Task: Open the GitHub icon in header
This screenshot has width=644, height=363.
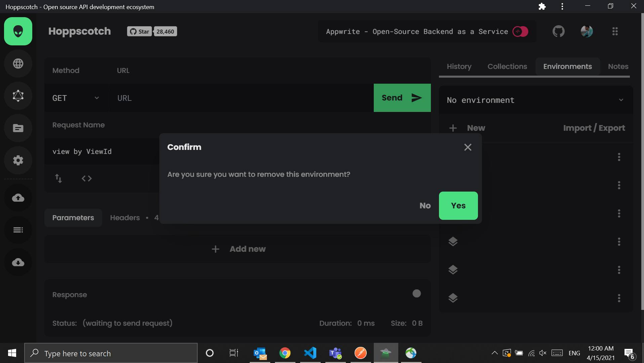Action: click(x=559, y=31)
